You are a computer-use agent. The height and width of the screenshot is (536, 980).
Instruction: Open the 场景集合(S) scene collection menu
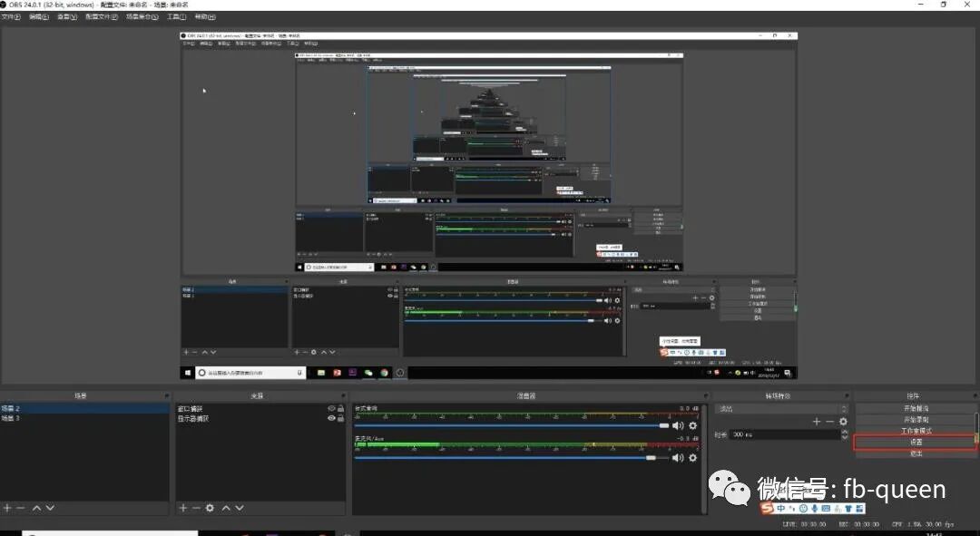[142, 17]
